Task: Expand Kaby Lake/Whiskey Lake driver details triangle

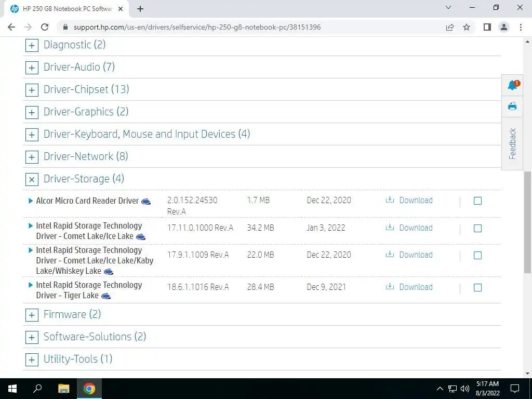Action: coord(31,250)
